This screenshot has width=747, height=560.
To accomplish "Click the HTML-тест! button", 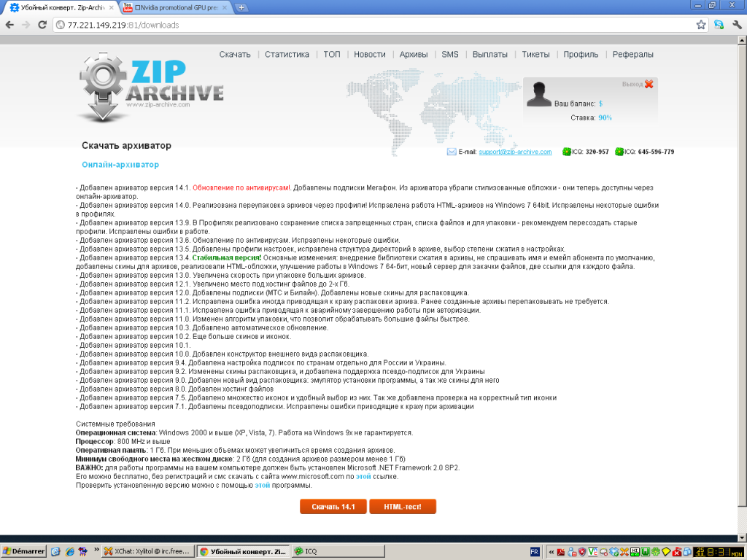I will click(x=403, y=507).
